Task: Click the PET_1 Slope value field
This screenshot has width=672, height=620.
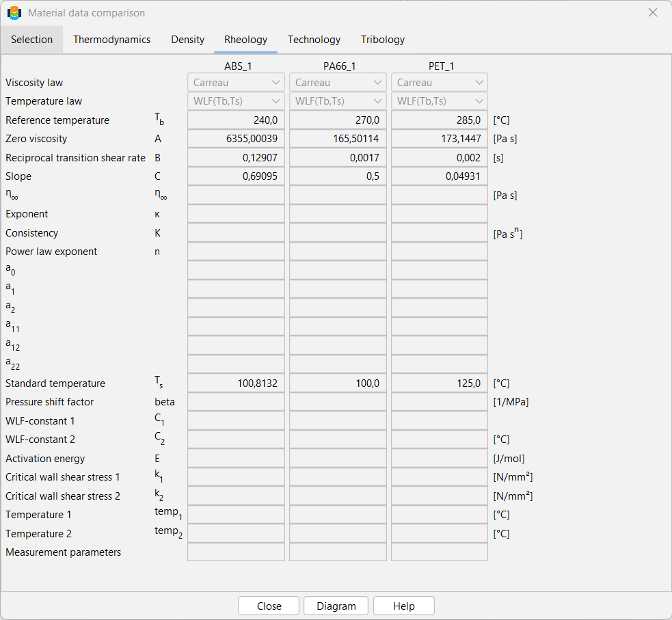Action: 440,176
